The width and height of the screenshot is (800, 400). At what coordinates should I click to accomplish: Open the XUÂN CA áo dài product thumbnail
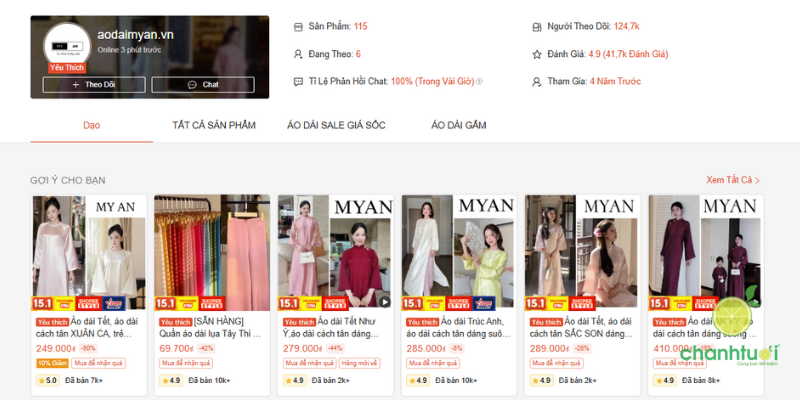[89, 252]
